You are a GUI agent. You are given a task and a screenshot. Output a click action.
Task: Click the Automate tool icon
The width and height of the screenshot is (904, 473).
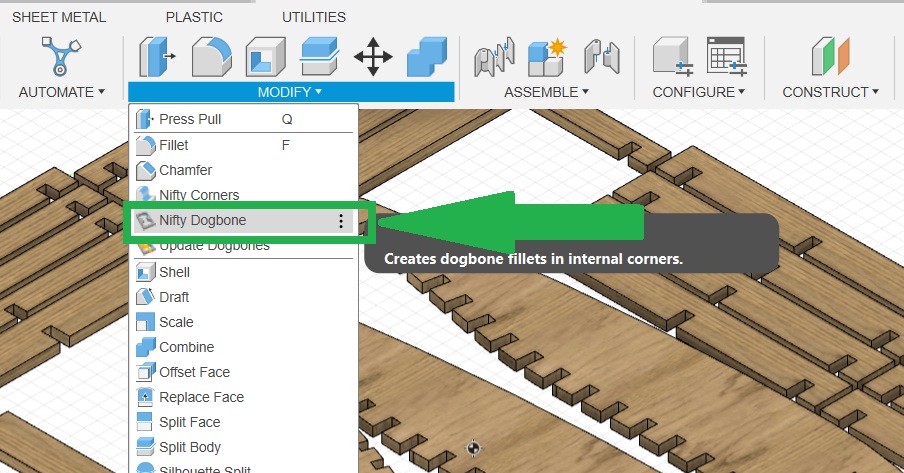tap(60, 56)
